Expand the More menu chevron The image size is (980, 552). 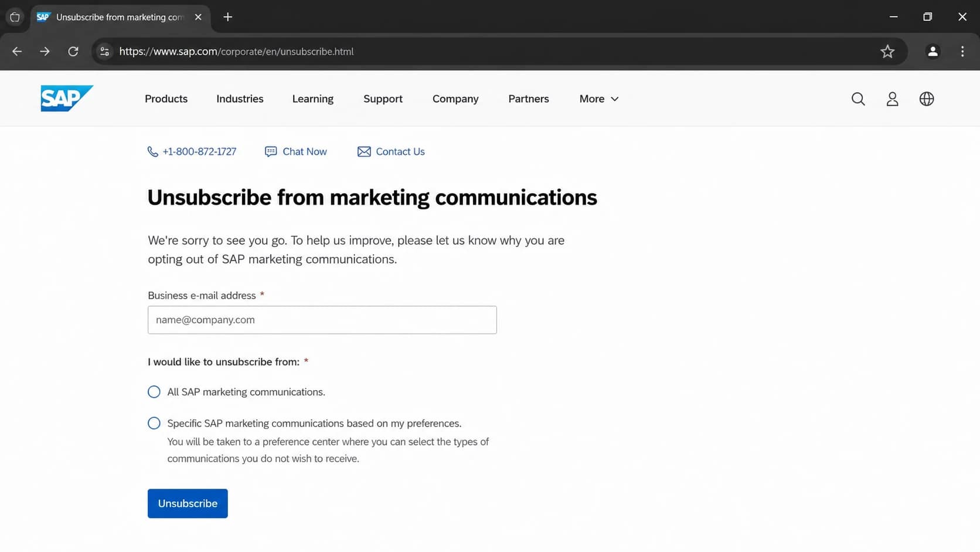(x=614, y=99)
